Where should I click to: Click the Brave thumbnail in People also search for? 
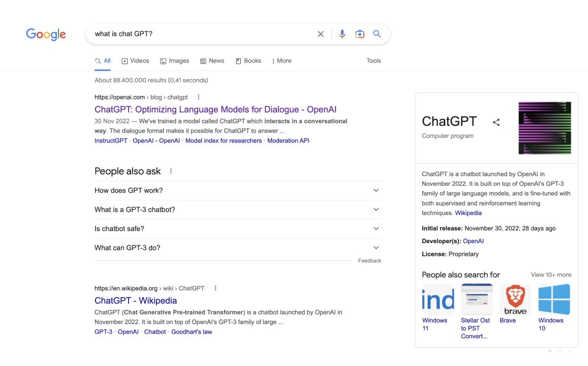click(x=515, y=299)
